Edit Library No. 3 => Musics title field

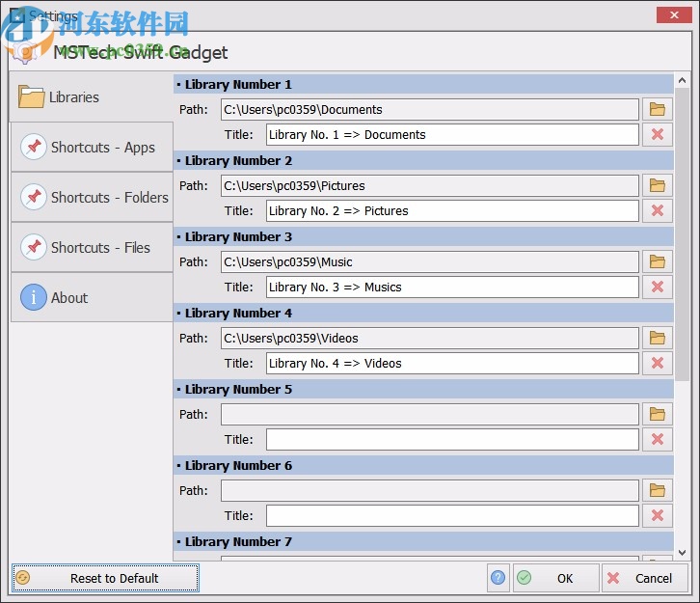click(452, 287)
